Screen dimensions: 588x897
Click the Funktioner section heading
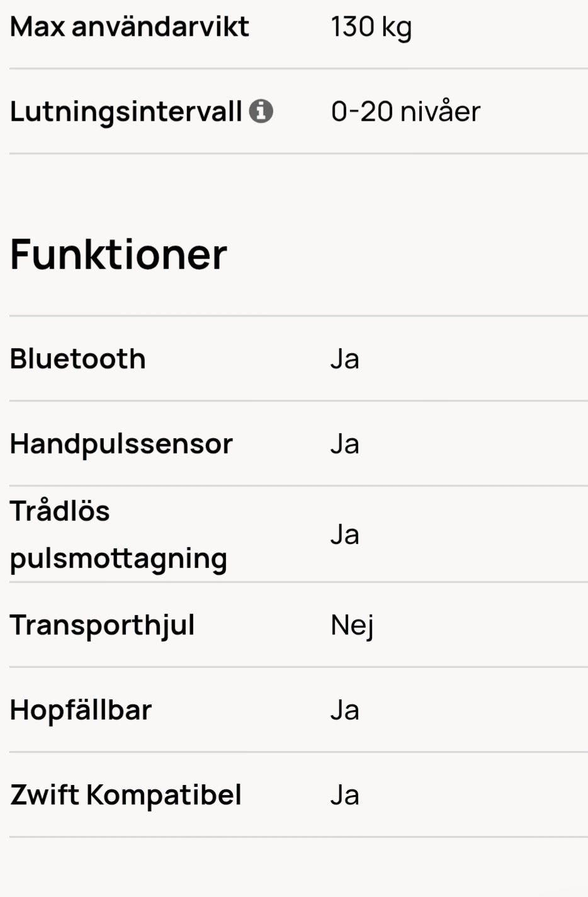coord(118,255)
